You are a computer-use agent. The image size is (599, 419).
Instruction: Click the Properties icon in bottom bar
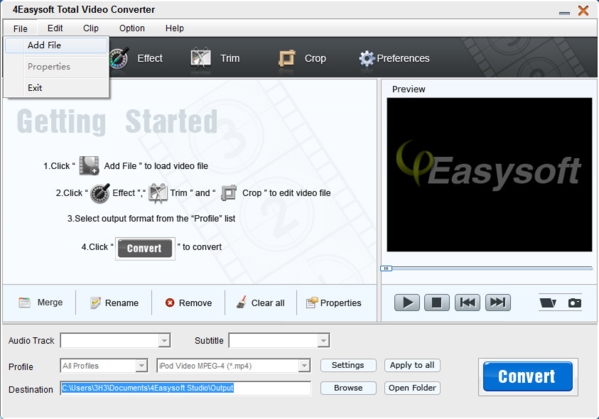[x=312, y=303]
